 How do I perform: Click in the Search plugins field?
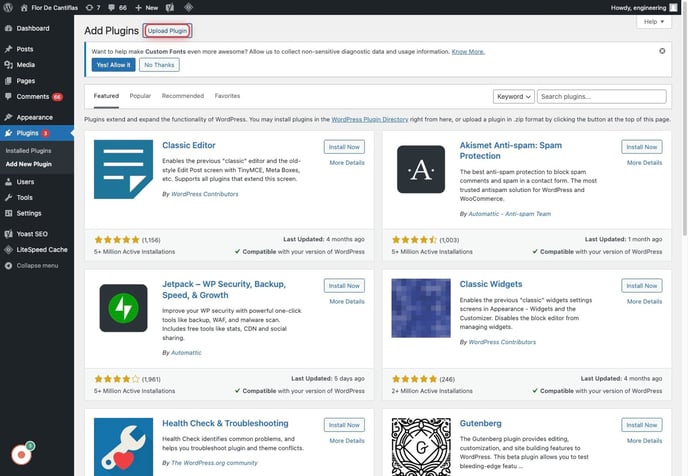tap(603, 96)
